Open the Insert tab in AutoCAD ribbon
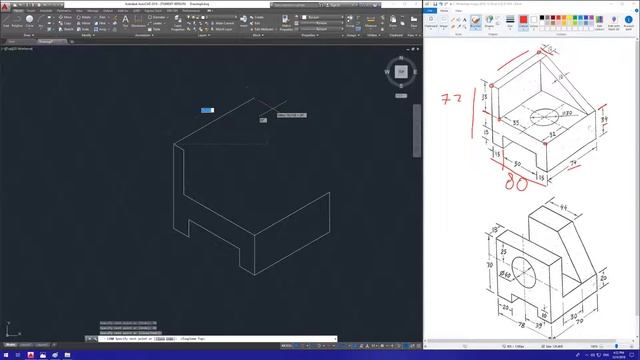This screenshot has width=640, height=360. [31, 11]
